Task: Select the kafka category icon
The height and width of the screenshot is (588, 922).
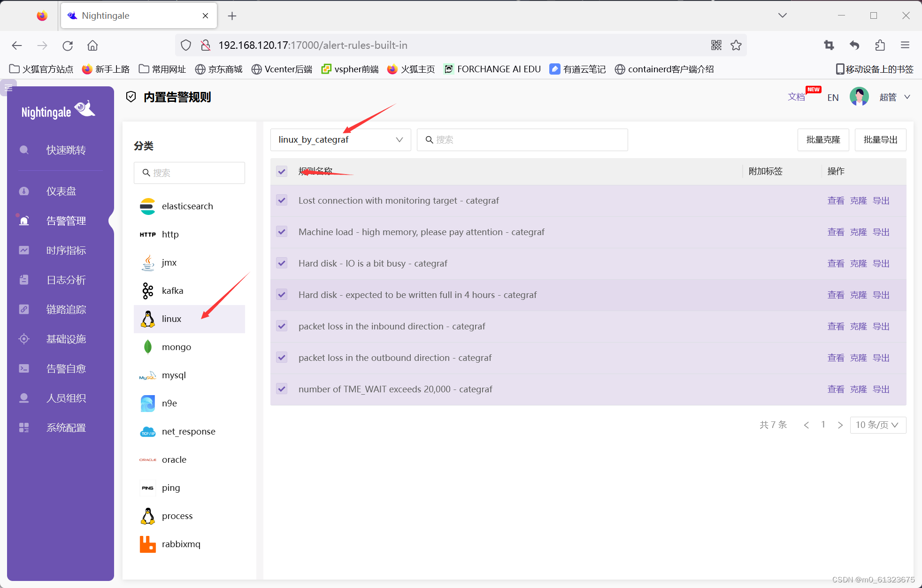Action: coord(147,291)
